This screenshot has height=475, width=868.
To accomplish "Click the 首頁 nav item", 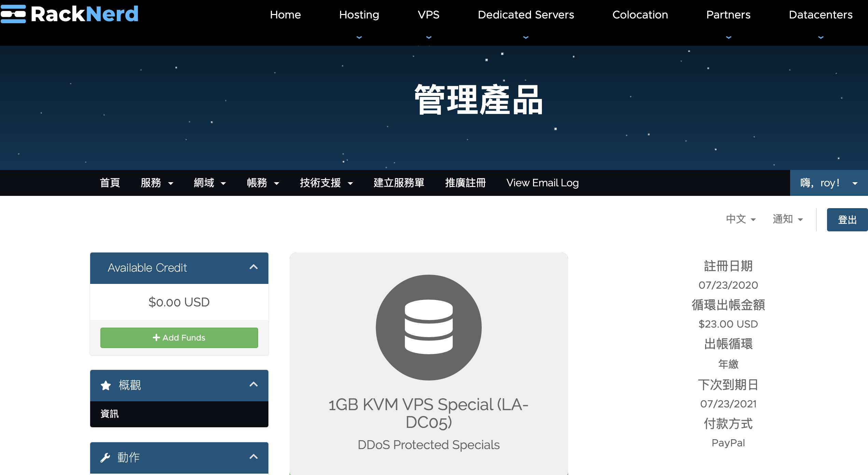I will click(110, 183).
